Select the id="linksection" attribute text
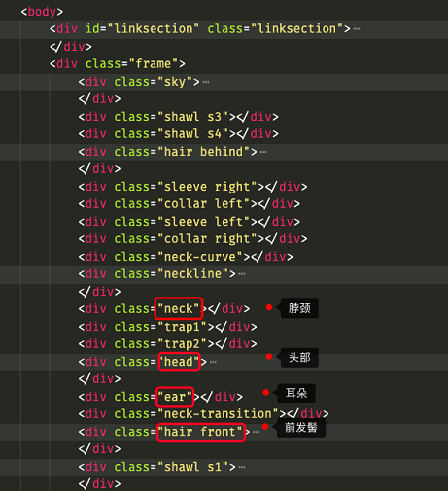The height and width of the screenshot is (491, 448). (x=142, y=29)
